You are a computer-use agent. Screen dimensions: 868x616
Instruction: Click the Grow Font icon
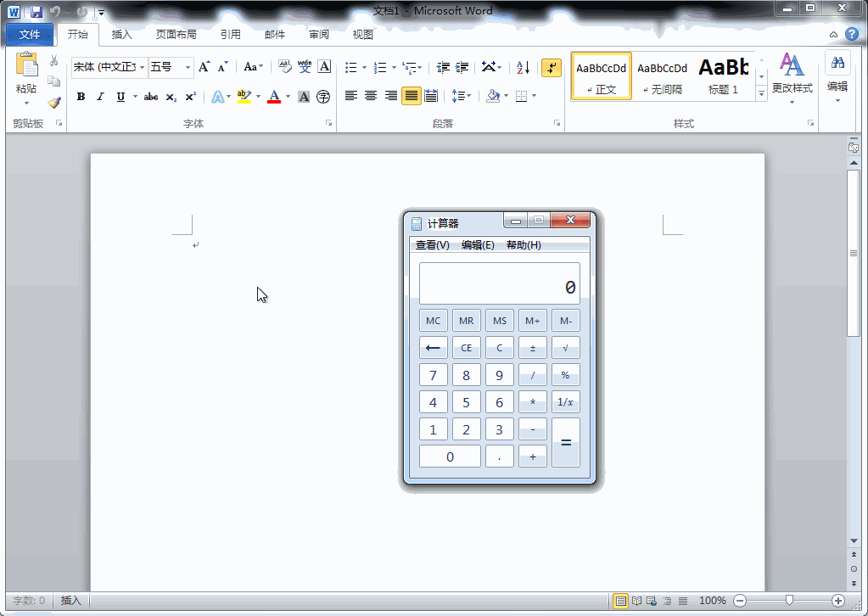[x=204, y=67]
